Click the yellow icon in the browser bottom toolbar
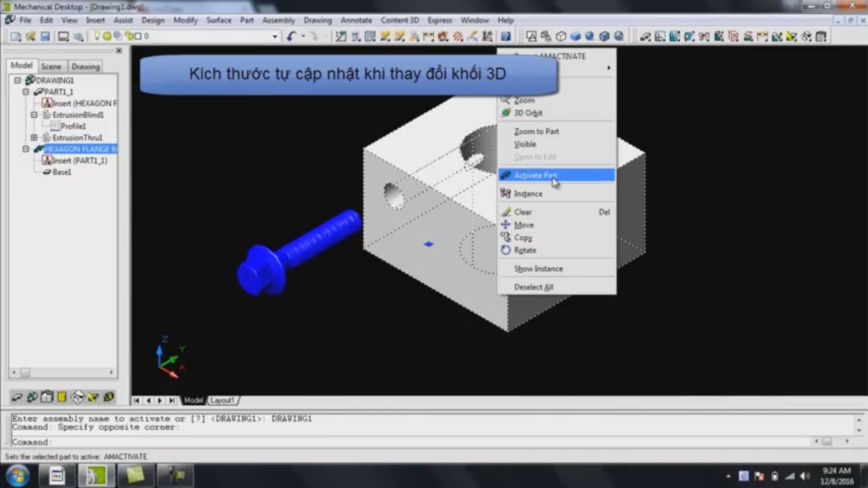Screen dimensions: 868x488 pyautogui.click(x=62, y=397)
